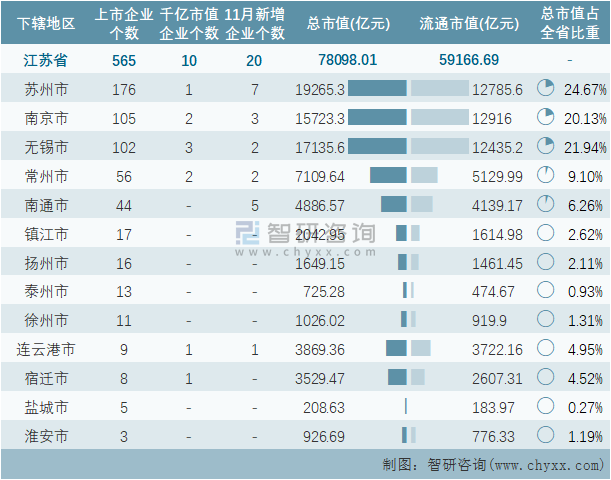
Task: Click the 徐州市 row label
Action: click(47, 320)
